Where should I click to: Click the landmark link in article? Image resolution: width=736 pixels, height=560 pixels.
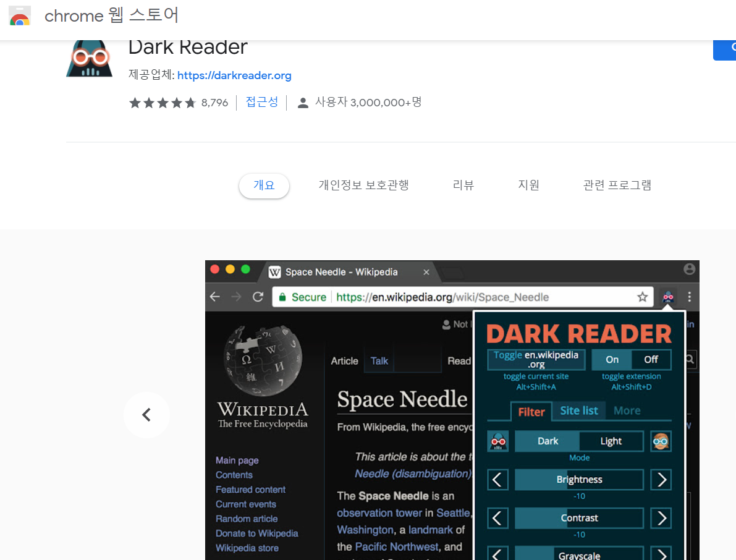[431, 530]
